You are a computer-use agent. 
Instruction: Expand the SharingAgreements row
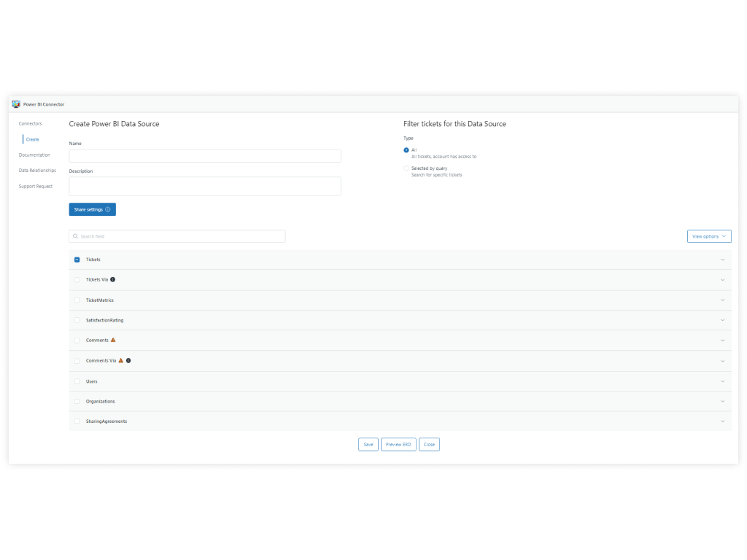[722, 421]
